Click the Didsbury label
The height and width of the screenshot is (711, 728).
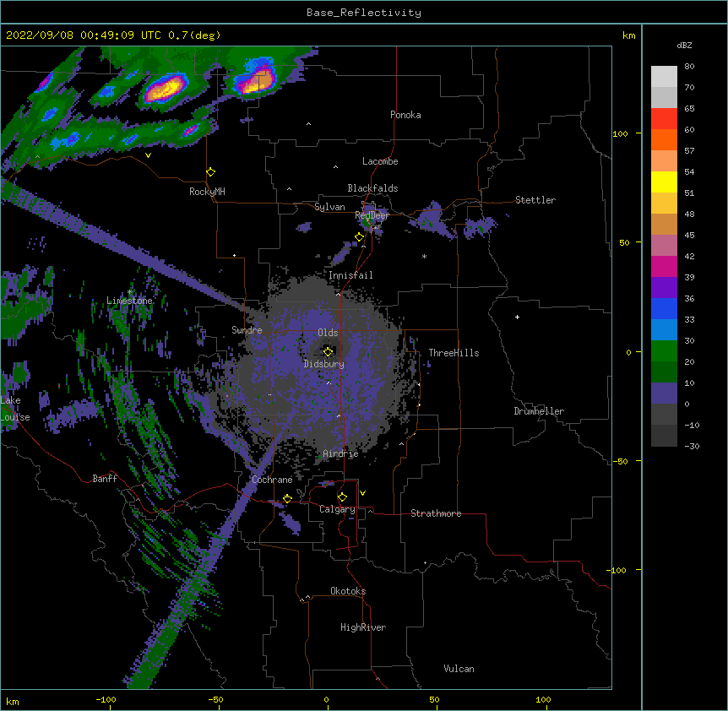pyautogui.click(x=324, y=364)
